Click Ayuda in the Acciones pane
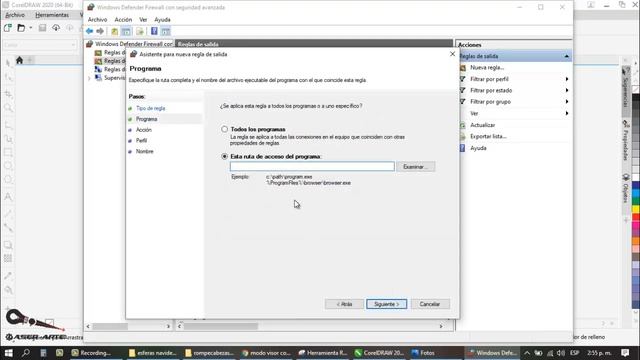This screenshot has height=360, width=640. click(478, 148)
